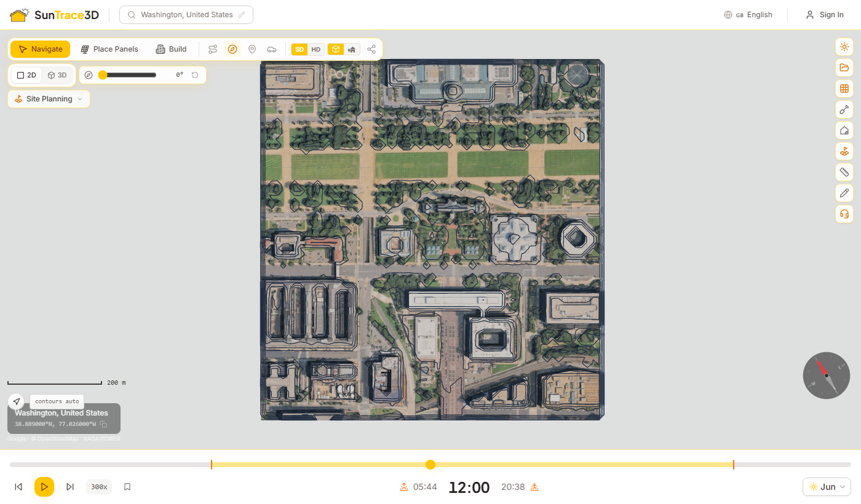Click the SunTrace3D logo
861x504 pixels.
click(x=54, y=15)
